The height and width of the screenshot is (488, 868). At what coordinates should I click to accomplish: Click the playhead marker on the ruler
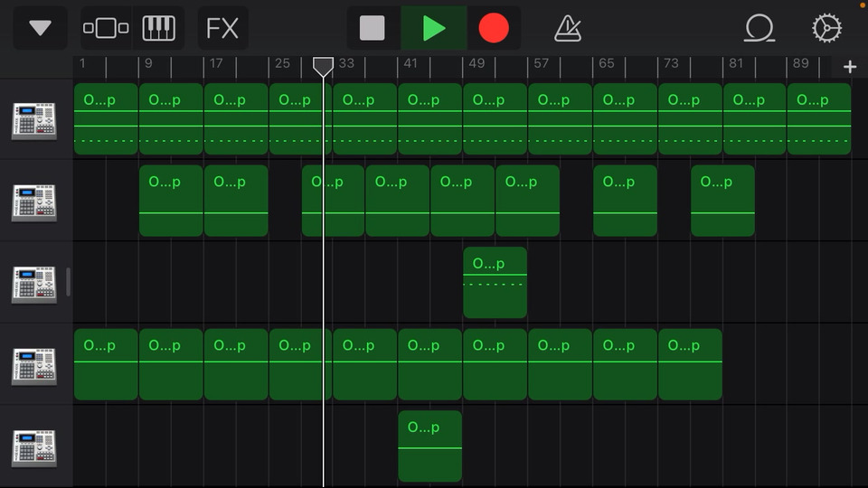tap(324, 66)
